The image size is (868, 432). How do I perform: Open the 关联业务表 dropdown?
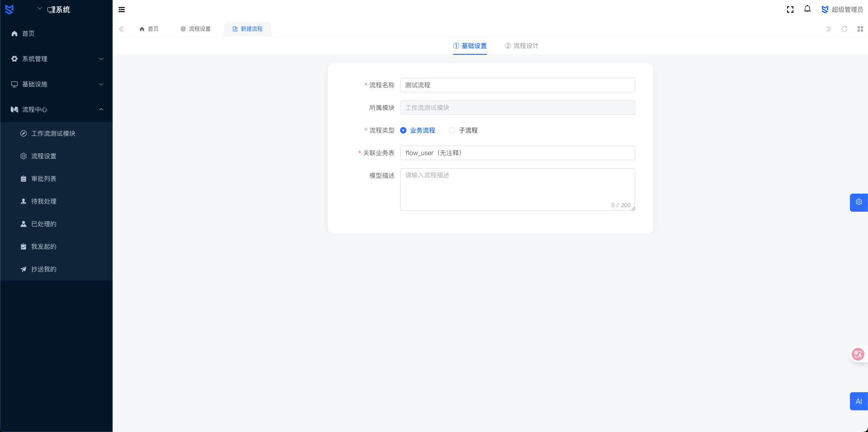(517, 153)
